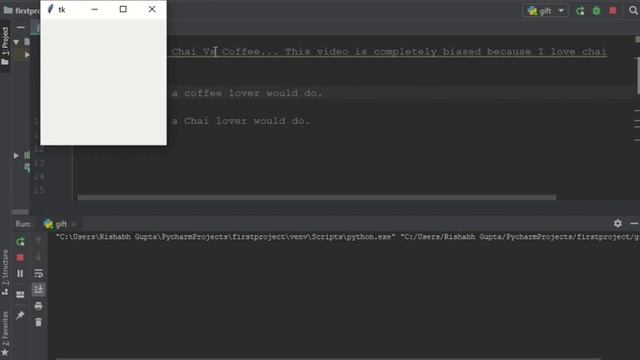
Task: Rerun gift in the Run panel
Action: coord(20,242)
